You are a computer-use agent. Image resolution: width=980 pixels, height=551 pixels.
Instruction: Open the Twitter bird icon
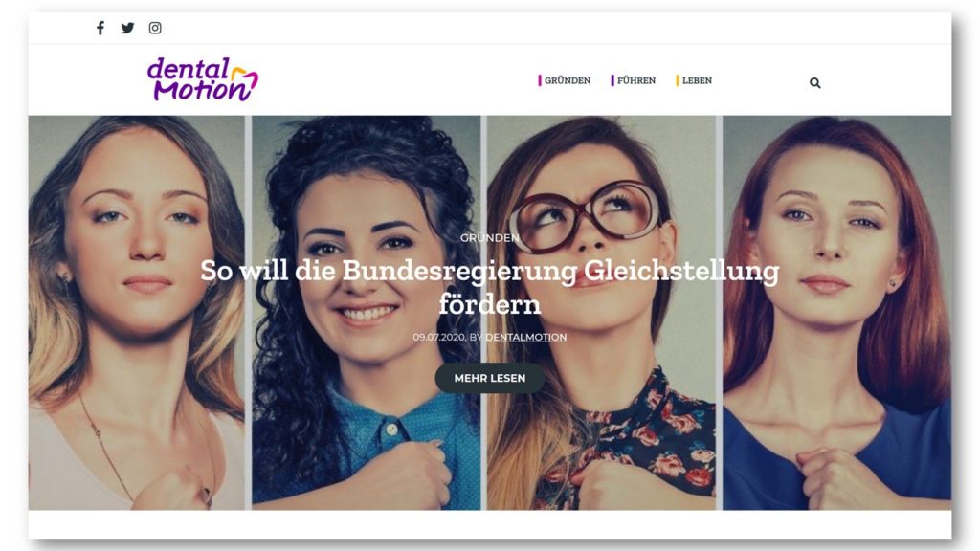pyautogui.click(x=127, y=28)
